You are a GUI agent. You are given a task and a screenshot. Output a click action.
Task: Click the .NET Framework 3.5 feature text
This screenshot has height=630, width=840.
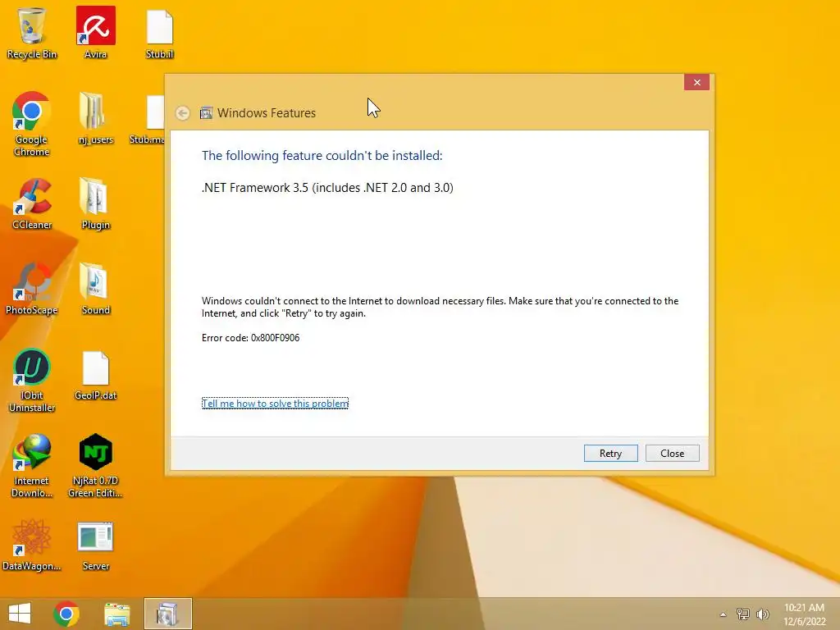click(327, 188)
